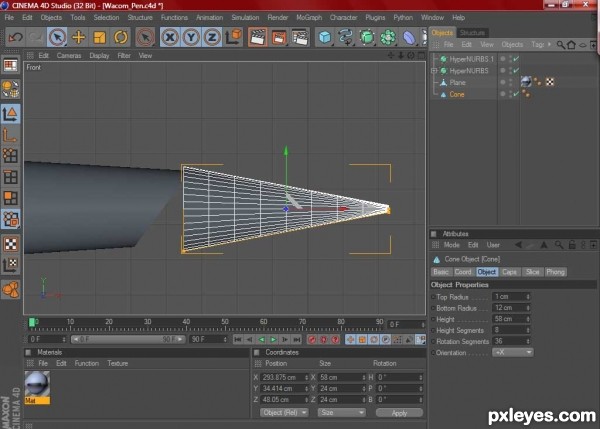Click the Height 58 cm field
This screenshot has width=600, height=429.
point(511,319)
